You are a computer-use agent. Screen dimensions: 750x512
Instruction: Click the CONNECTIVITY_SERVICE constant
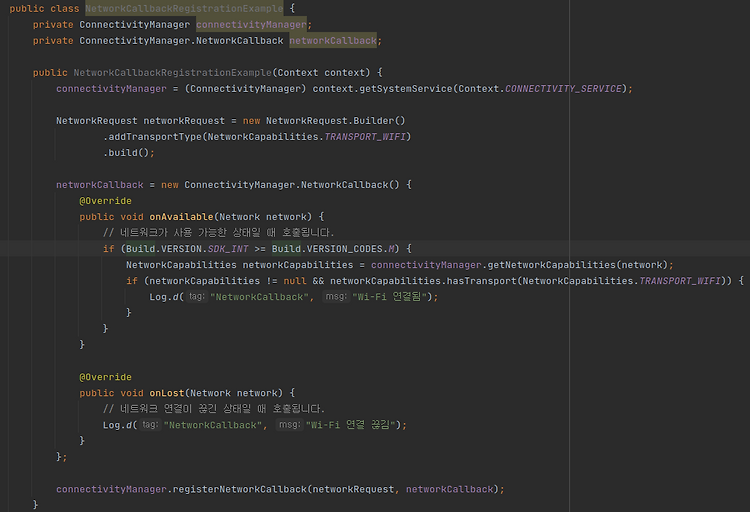[563, 89]
